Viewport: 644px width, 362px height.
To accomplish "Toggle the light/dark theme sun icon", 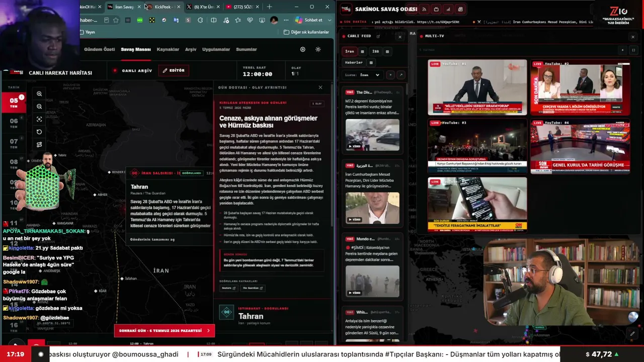I will tap(318, 49).
